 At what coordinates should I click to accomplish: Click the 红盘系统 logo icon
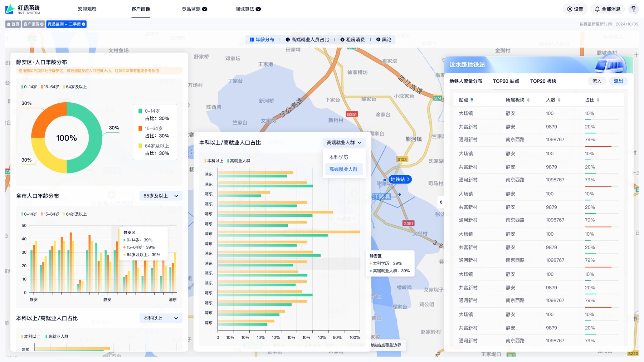tap(10, 9)
